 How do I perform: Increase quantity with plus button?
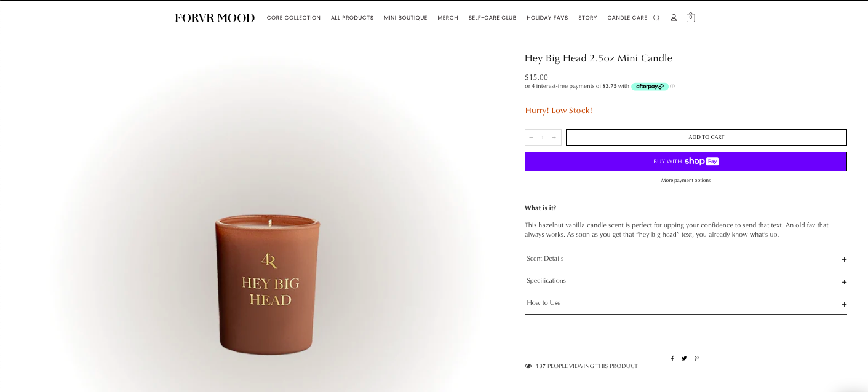[554, 138]
